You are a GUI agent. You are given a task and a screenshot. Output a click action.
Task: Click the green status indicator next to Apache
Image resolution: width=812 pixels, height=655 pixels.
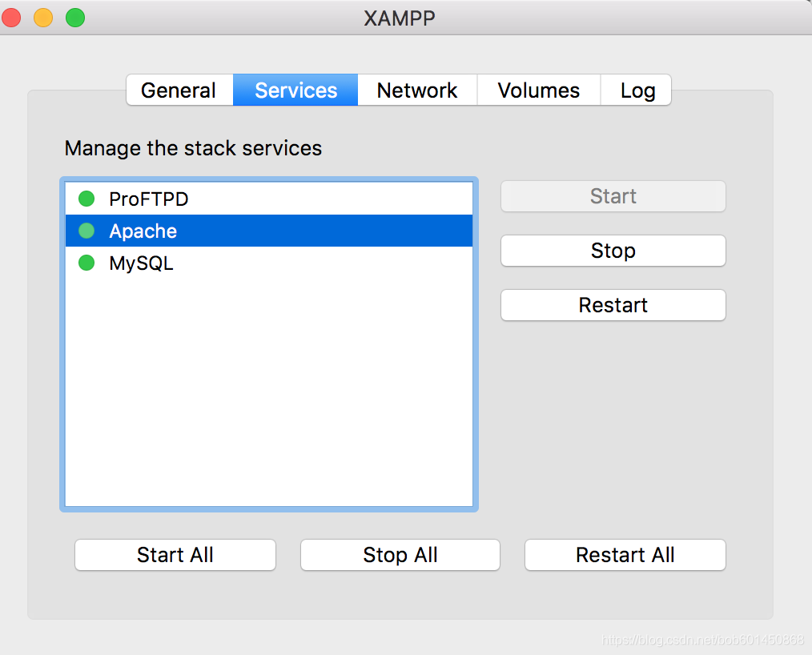(x=86, y=231)
